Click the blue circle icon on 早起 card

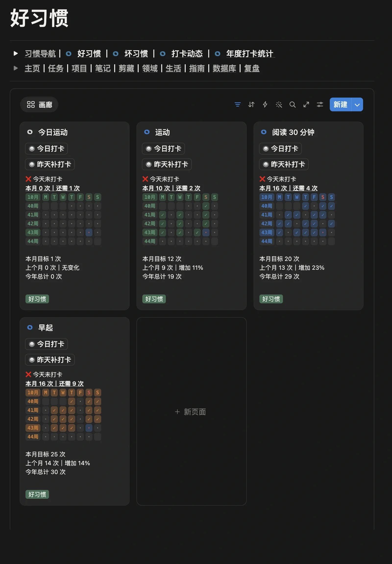coord(30,327)
